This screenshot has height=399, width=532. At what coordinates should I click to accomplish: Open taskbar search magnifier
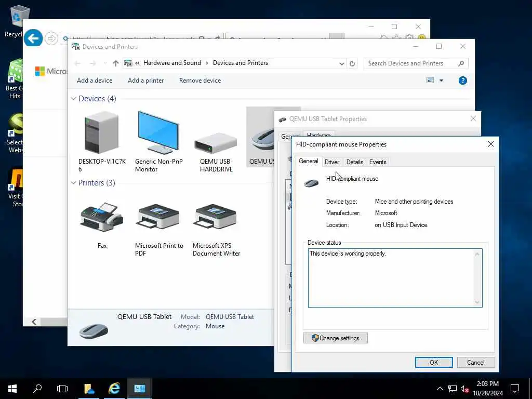click(x=37, y=389)
